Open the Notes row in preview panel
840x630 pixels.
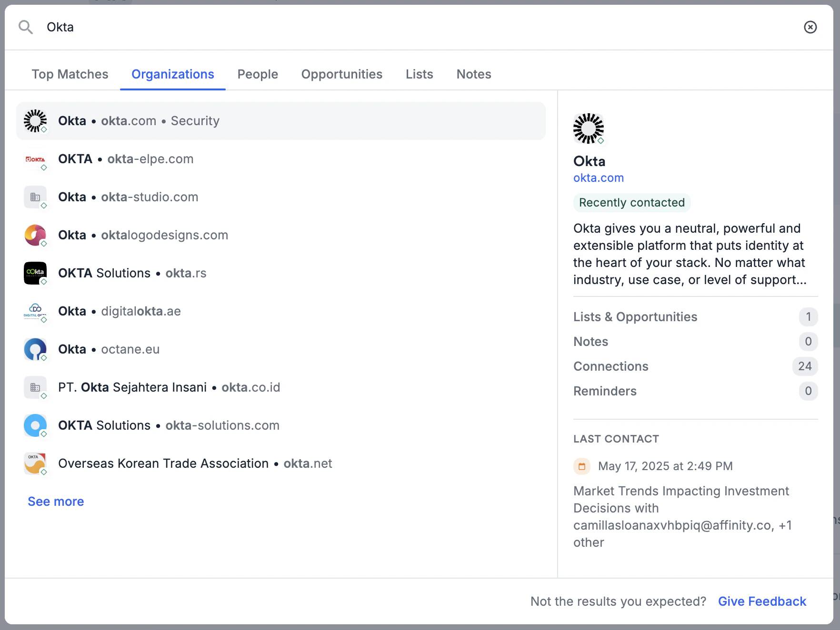(696, 342)
